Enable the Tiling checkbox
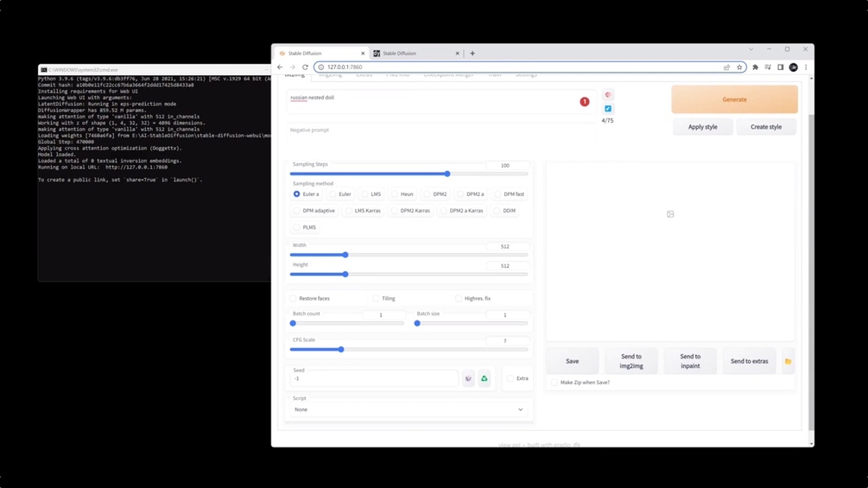The width and height of the screenshot is (868, 488). click(x=376, y=298)
